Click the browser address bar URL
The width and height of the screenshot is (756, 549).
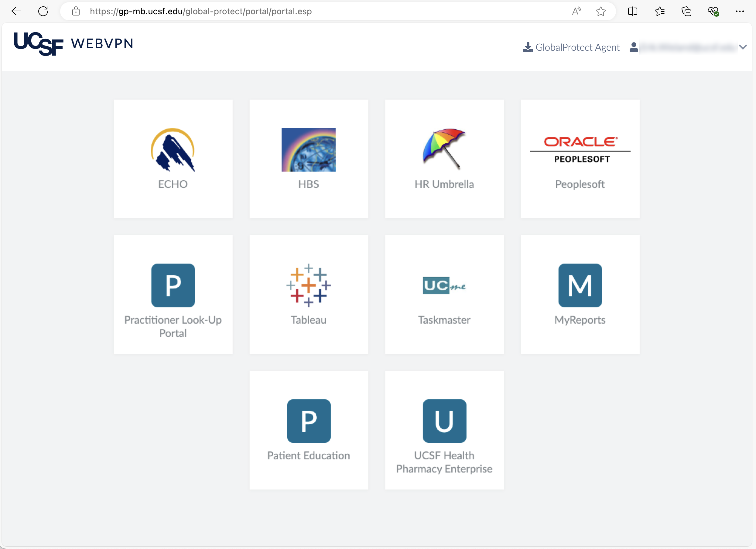pyautogui.click(x=201, y=11)
